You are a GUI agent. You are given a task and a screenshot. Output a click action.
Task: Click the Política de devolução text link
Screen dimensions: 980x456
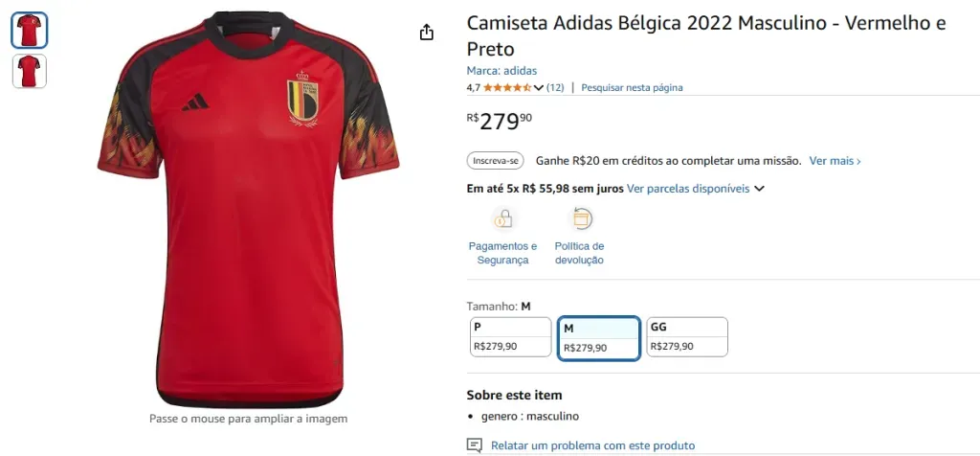[579, 253]
